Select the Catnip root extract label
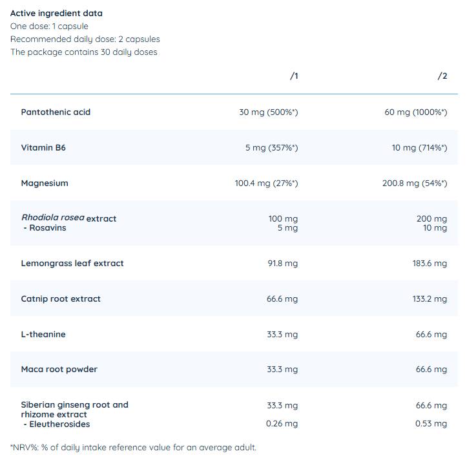This screenshot has height=460, width=476. 62,299
